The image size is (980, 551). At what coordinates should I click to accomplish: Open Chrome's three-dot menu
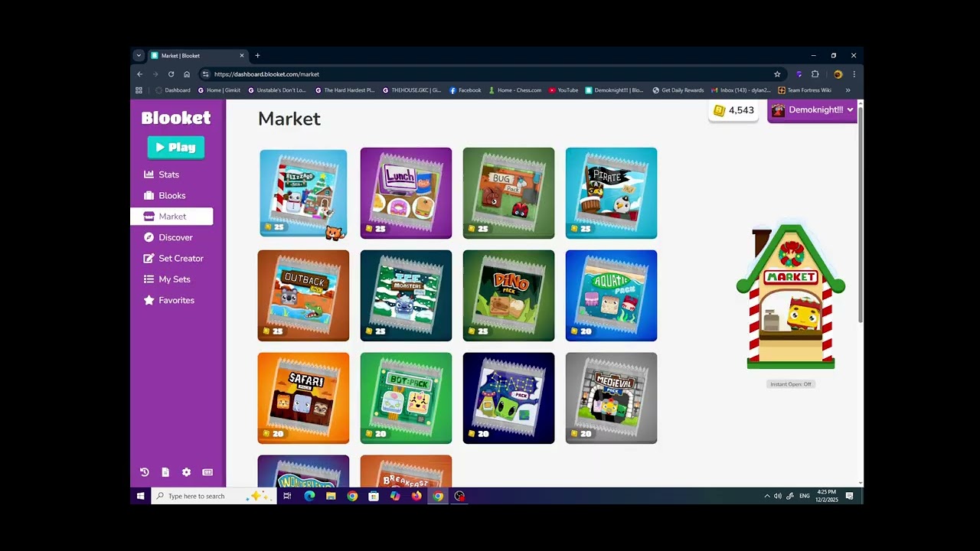pyautogui.click(x=854, y=74)
